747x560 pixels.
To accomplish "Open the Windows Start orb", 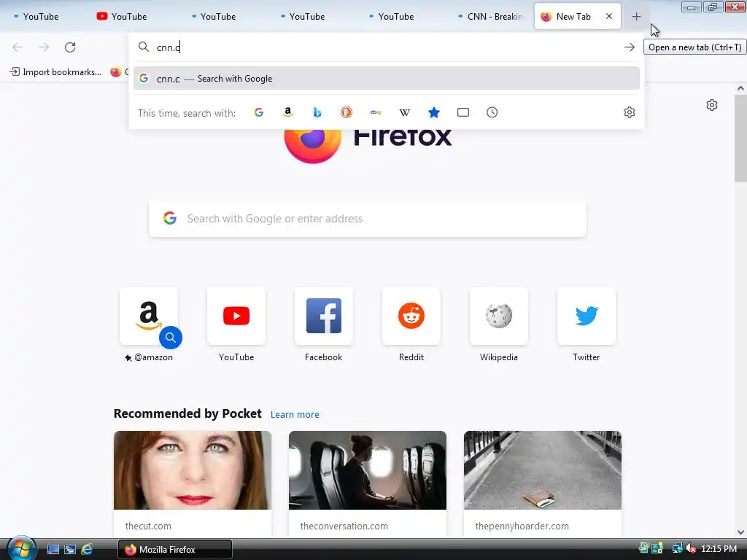I will 21,548.
